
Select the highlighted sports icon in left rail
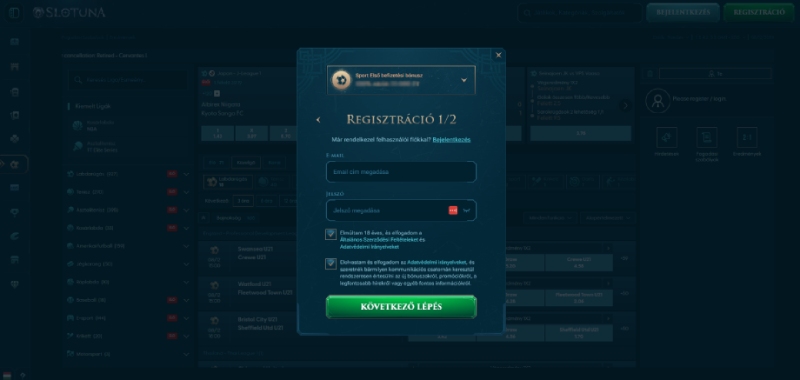(x=14, y=164)
